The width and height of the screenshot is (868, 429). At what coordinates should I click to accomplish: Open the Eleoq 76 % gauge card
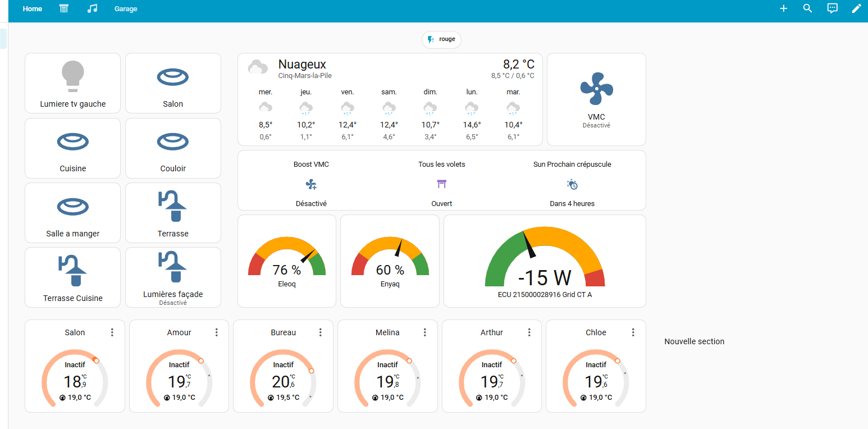(x=287, y=261)
